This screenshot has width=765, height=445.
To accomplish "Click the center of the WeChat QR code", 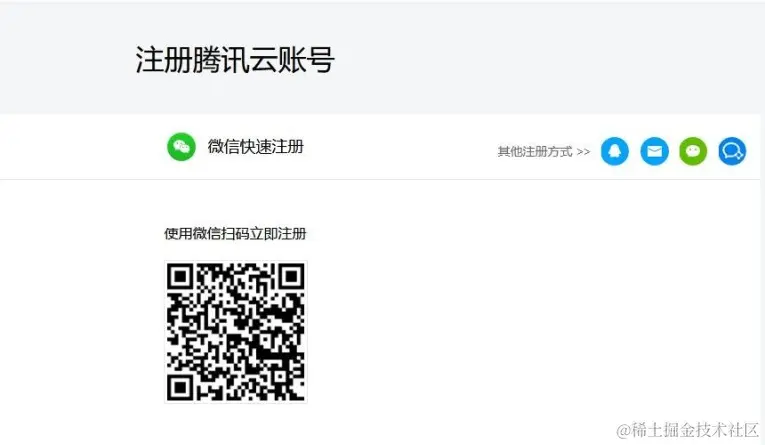I will pos(236,332).
